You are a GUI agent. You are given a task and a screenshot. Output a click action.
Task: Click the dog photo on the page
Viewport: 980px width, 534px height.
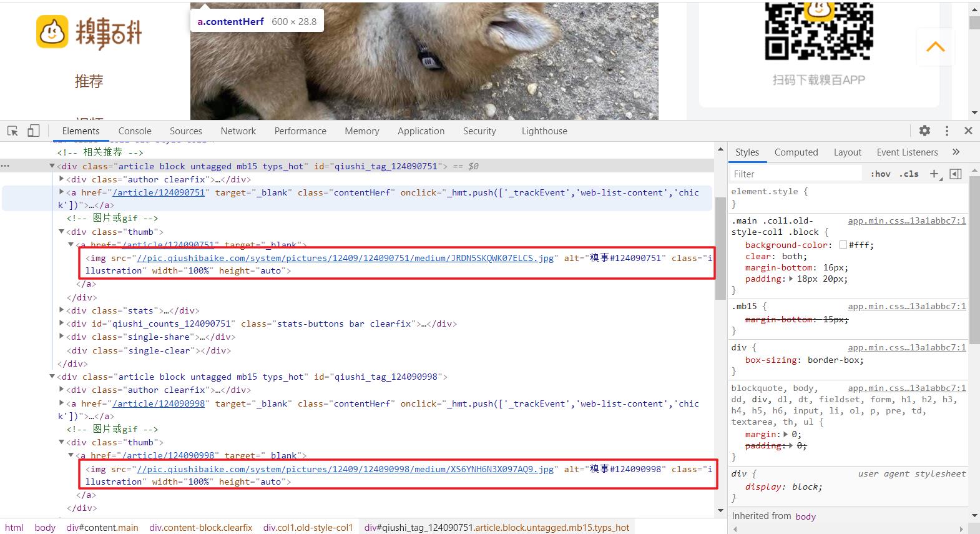click(x=424, y=61)
